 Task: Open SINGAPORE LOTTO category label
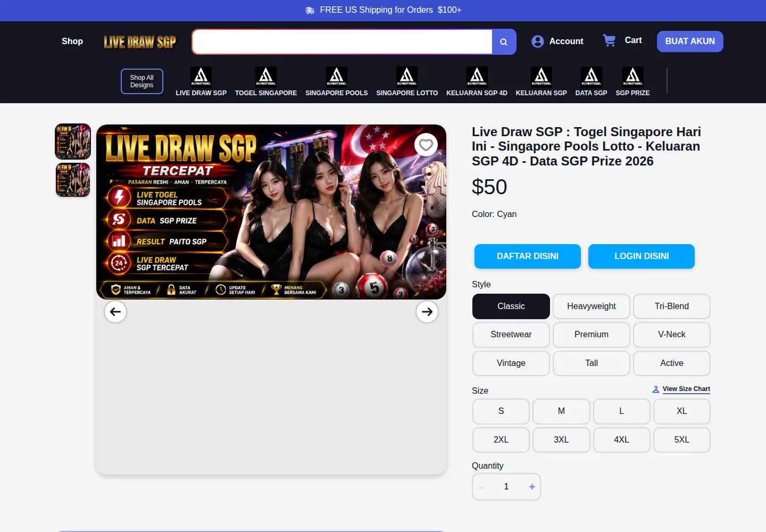(407, 93)
